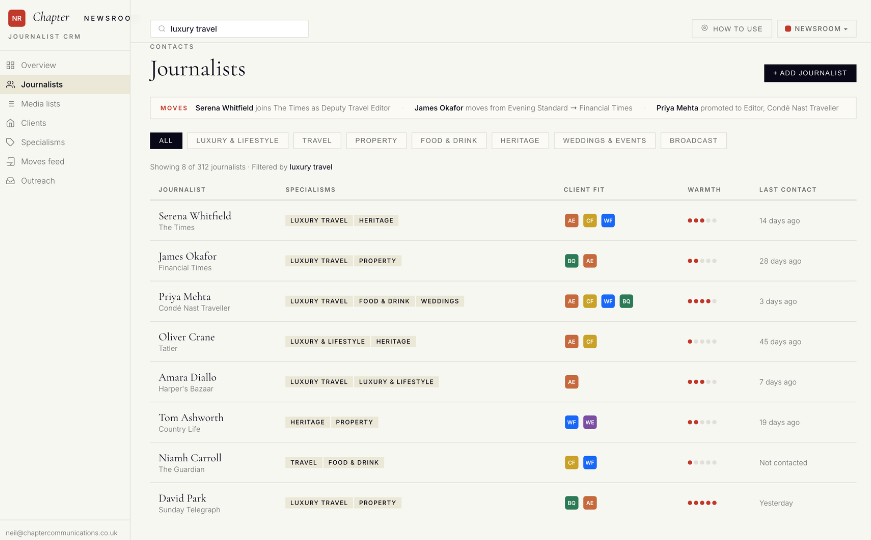Click Priya Mehta's Weddings tag
Image resolution: width=871 pixels, height=540 pixels.
pyautogui.click(x=440, y=301)
